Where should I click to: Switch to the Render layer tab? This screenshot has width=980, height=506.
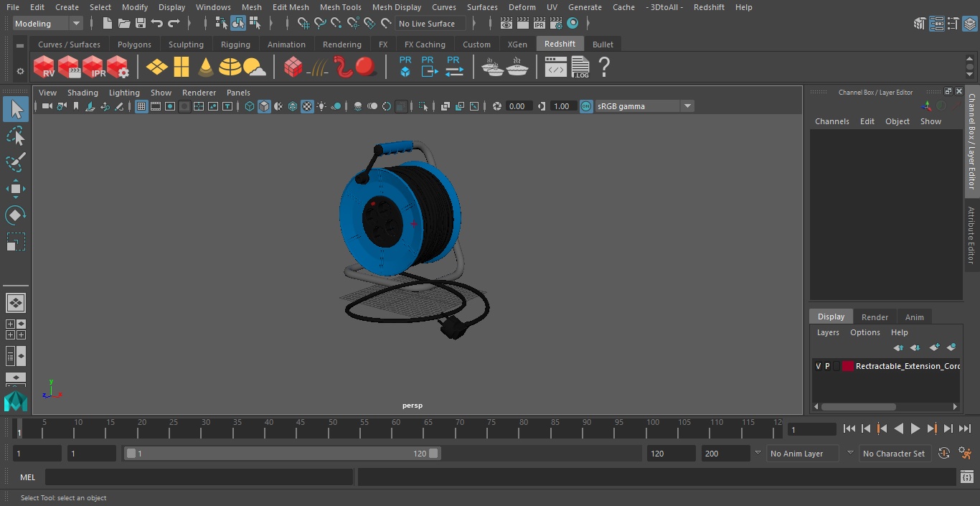click(x=875, y=317)
